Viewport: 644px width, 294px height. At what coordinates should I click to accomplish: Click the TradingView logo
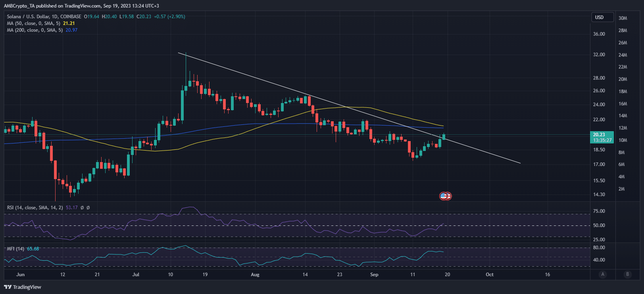pyautogui.click(x=23, y=287)
